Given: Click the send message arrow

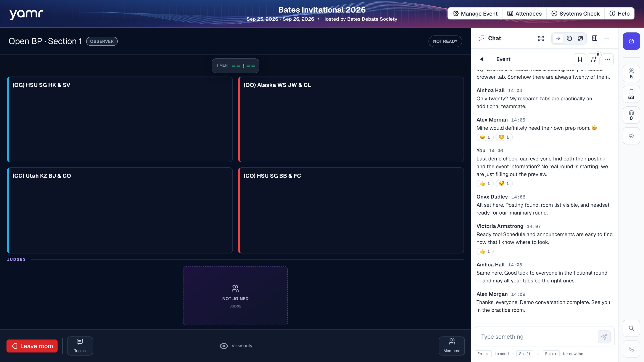Looking at the screenshot, I should 604,337.
